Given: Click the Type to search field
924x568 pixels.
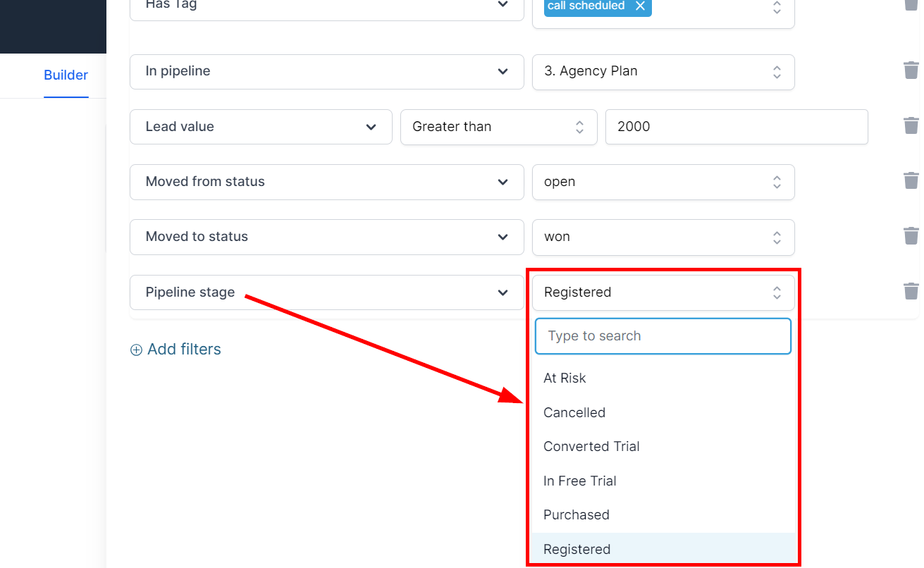Looking at the screenshot, I should pyautogui.click(x=663, y=336).
